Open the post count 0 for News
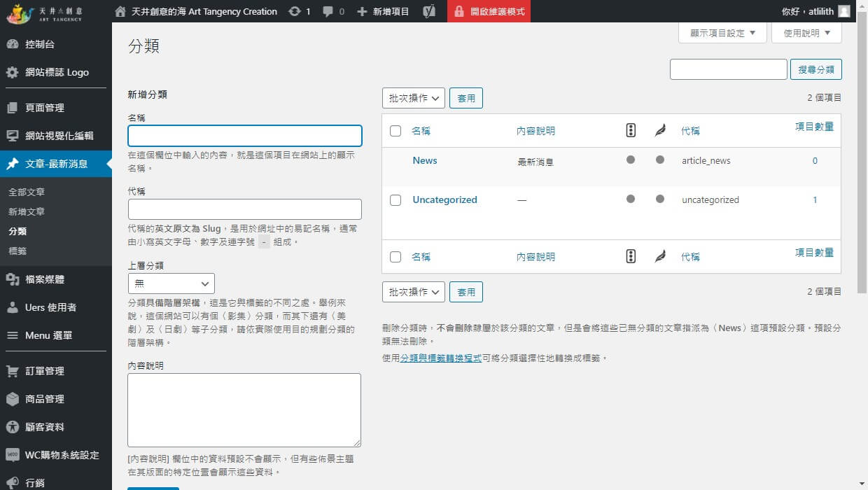868x490 pixels. click(x=815, y=160)
